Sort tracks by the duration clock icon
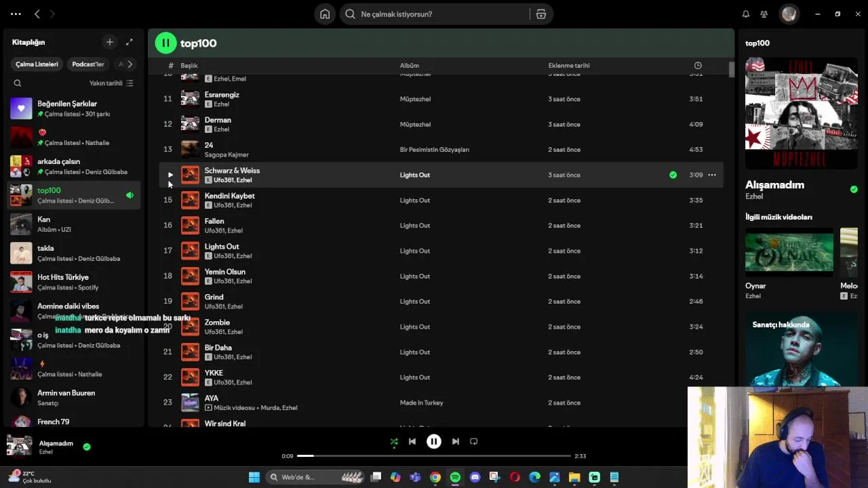The image size is (868, 488). 698,66
